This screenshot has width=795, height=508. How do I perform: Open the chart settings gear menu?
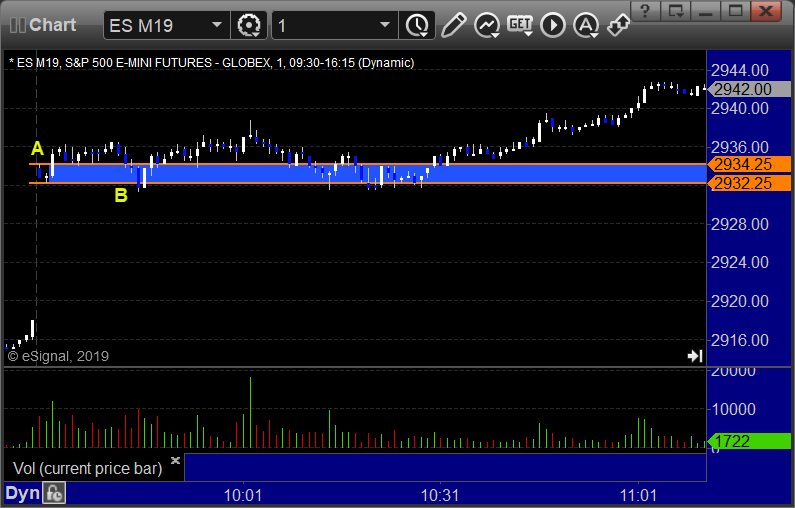[x=249, y=25]
